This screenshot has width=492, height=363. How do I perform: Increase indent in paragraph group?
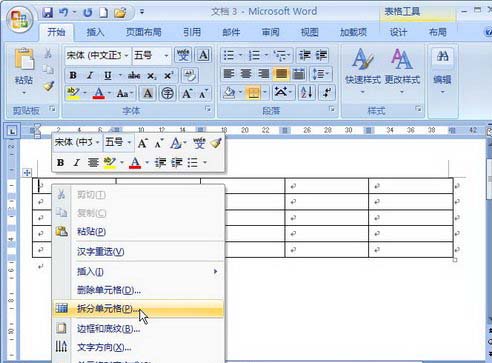[321, 55]
